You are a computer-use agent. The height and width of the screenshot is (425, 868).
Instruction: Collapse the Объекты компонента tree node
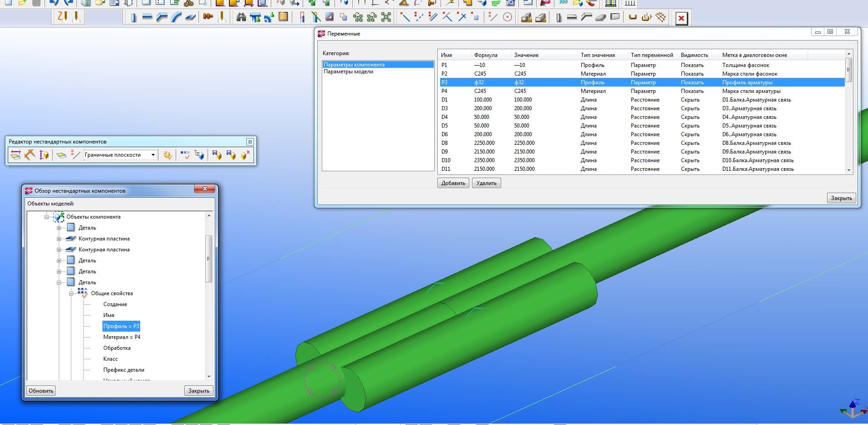point(47,217)
